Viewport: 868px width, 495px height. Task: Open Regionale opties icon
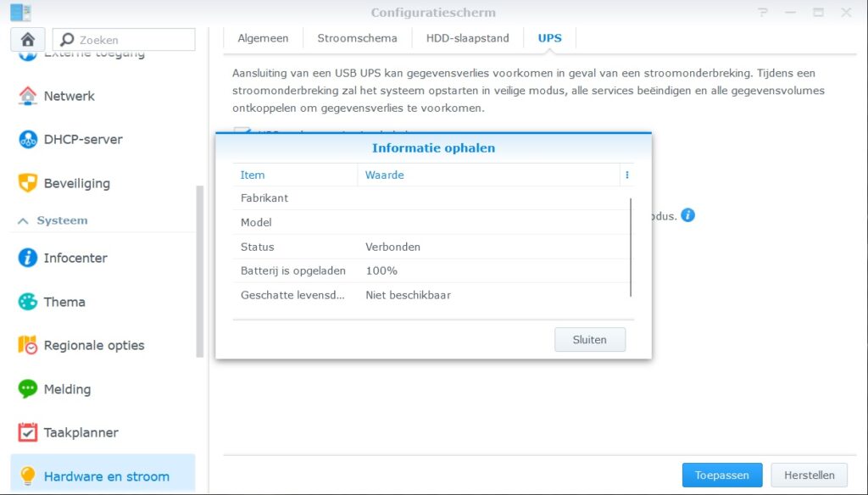point(28,346)
